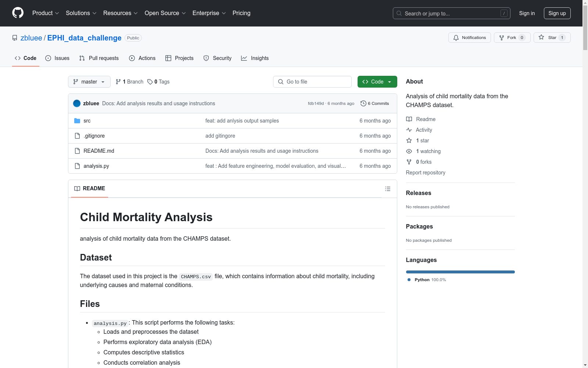
Task: View the 6 Commits history
Action: coord(375,103)
